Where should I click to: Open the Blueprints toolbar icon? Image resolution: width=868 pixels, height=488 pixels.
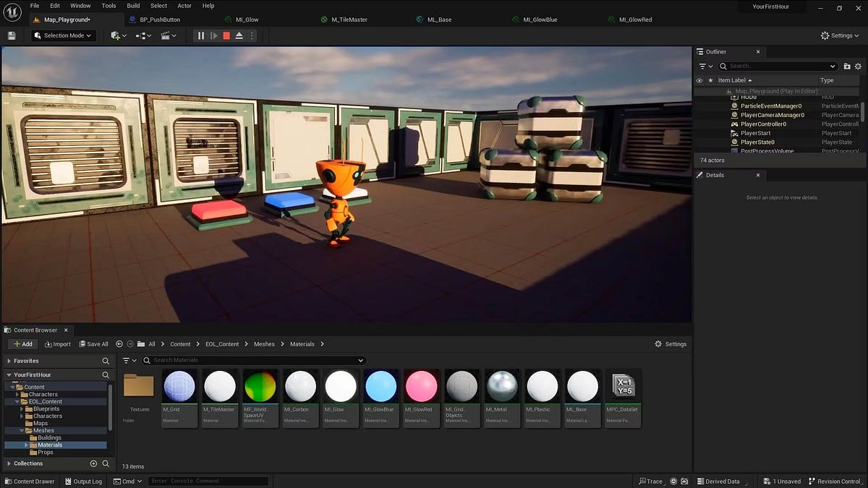(140, 35)
